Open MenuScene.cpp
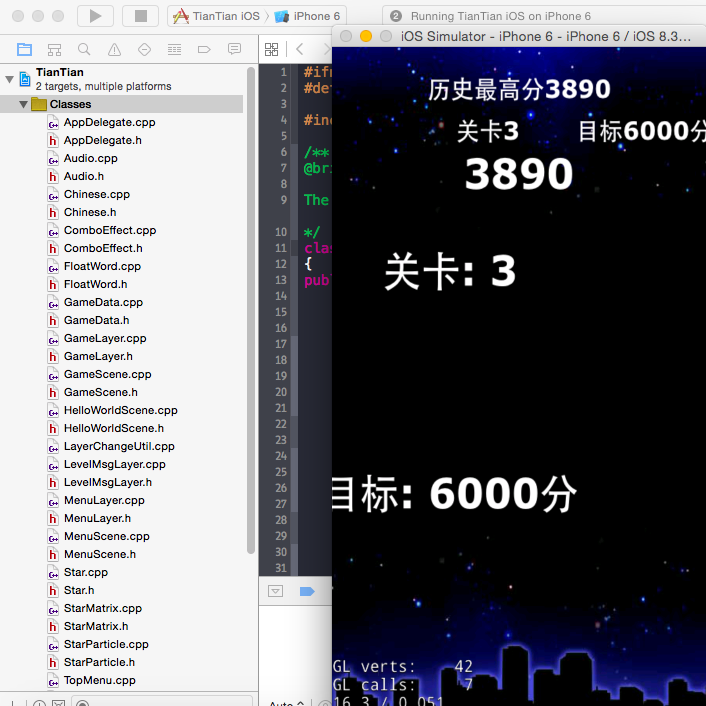Image resolution: width=706 pixels, height=706 pixels. 107,537
